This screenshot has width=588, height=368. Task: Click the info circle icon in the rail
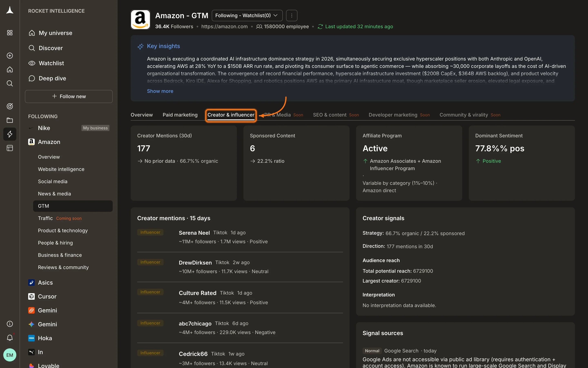coord(10,324)
